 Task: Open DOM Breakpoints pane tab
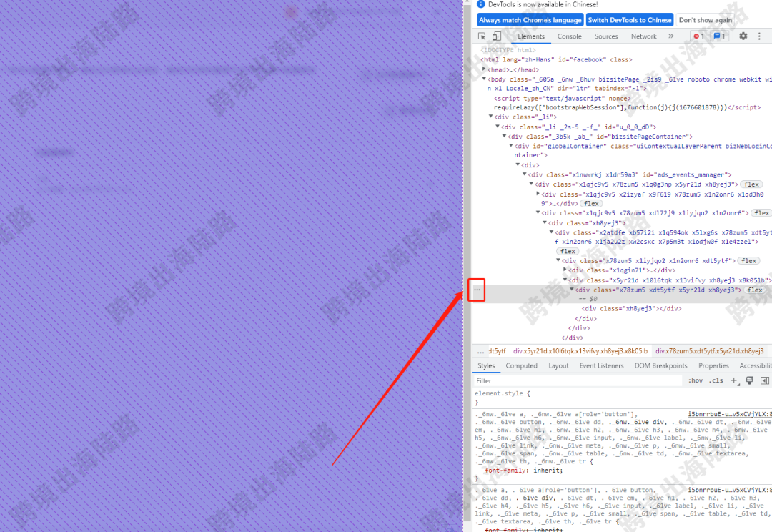coord(660,365)
